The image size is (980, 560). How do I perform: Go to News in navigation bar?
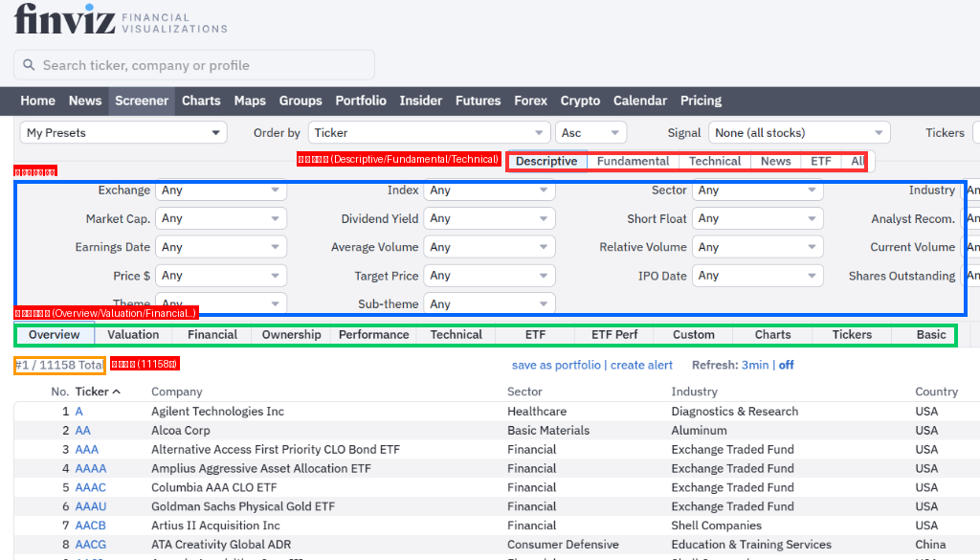tap(85, 101)
